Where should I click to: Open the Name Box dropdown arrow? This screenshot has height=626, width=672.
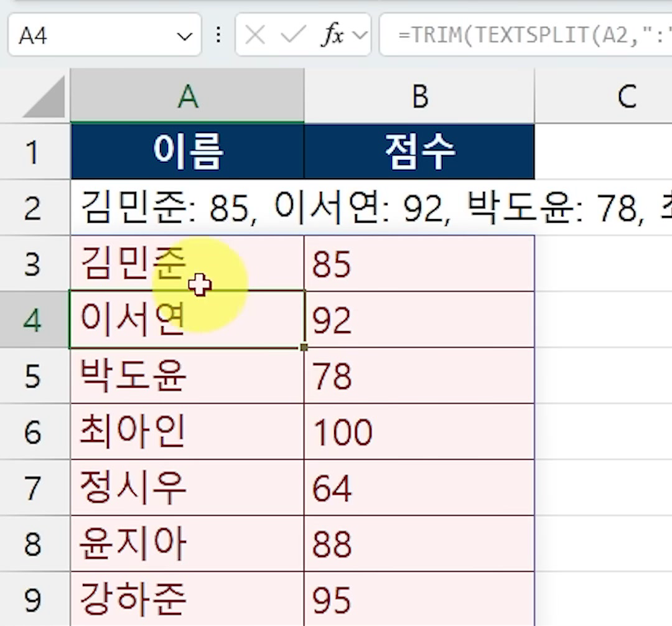point(185,36)
